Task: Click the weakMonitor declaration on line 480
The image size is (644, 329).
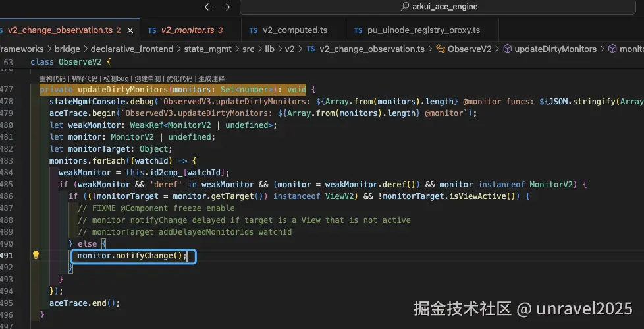Action: tap(97, 125)
